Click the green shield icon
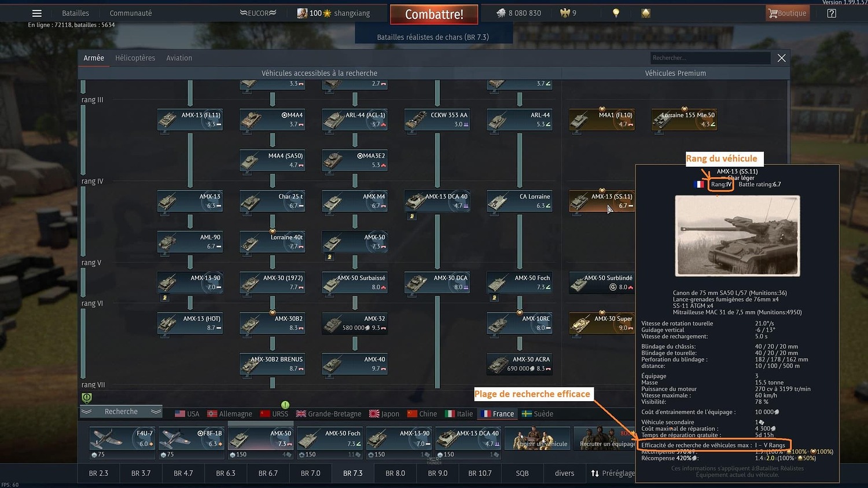The image size is (868, 488). pos(87,398)
